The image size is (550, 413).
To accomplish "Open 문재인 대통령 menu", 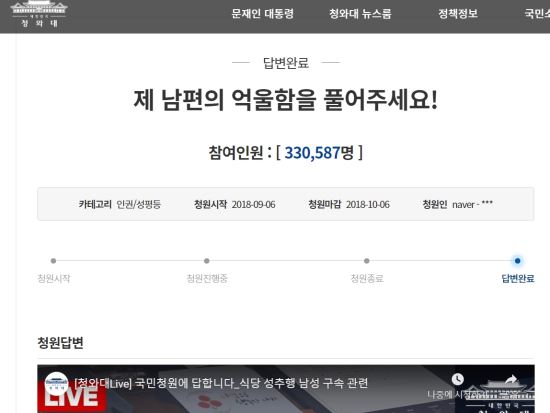I will [x=262, y=14].
